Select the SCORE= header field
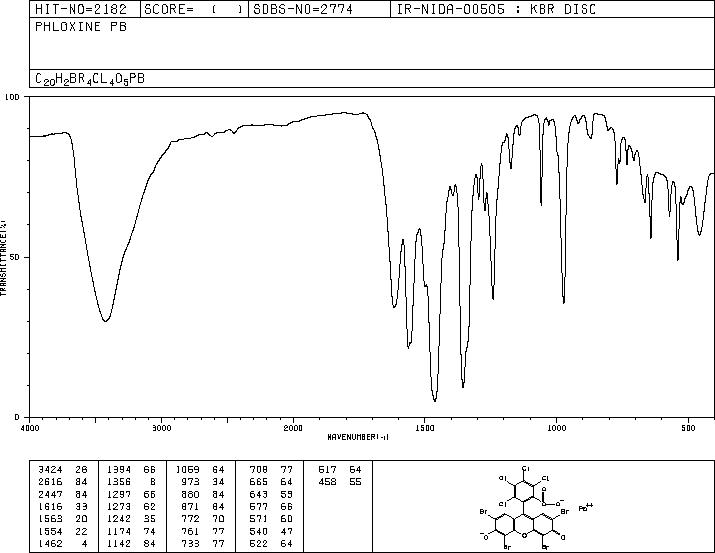 tap(194, 9)
